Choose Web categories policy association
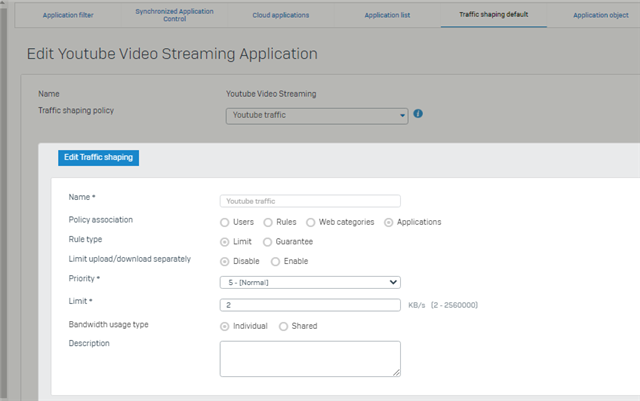The height and width of the screenshot is (401, 640). click(311, 223)
